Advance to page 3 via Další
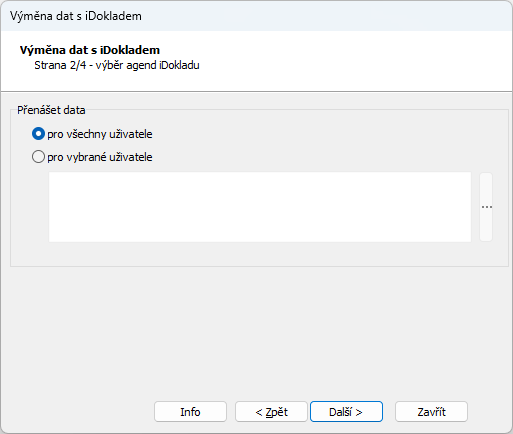Image resolution: width=513 pixels, height=434 pixels. [x=346, y=412]
